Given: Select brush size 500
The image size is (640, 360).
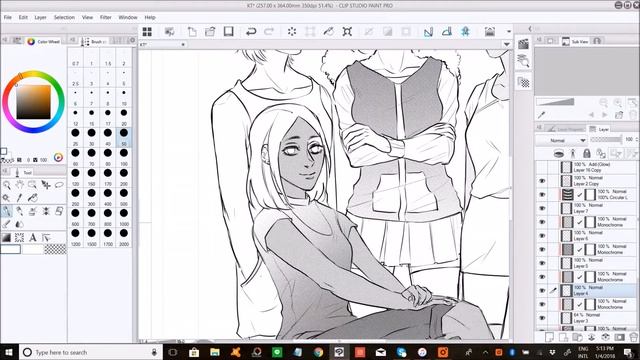Looking at the screenshot, I should (124, 197).
